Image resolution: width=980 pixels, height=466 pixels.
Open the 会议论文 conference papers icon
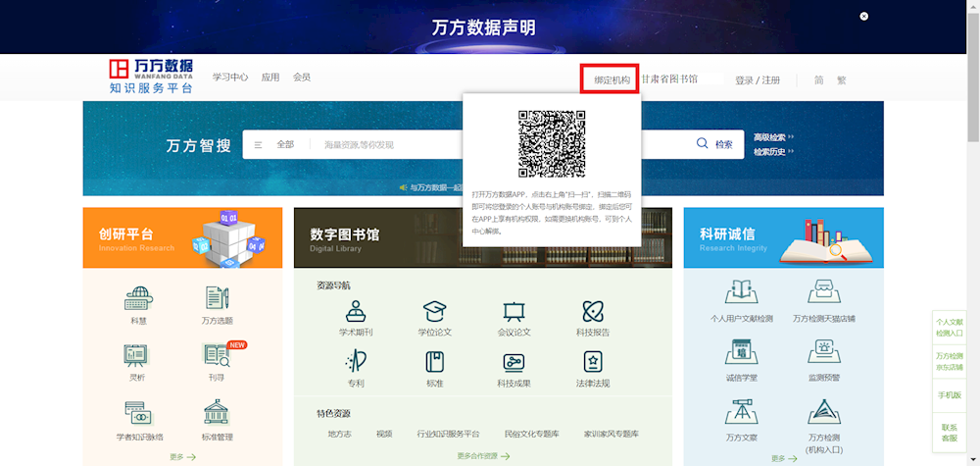click(x=514, y=311)
